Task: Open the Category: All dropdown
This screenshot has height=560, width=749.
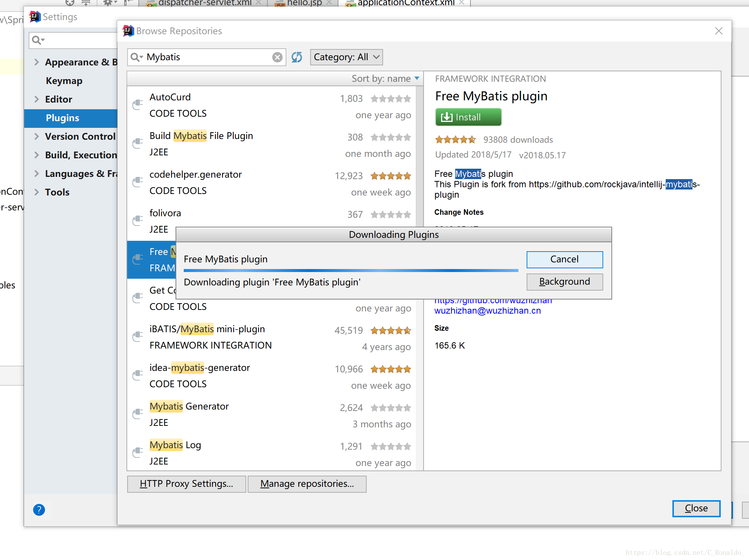Action: (347, 57)
